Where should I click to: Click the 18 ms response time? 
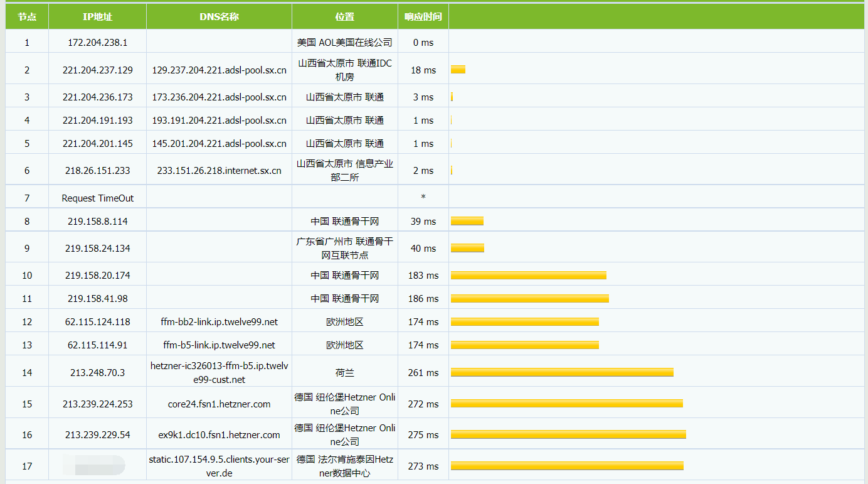423,70
